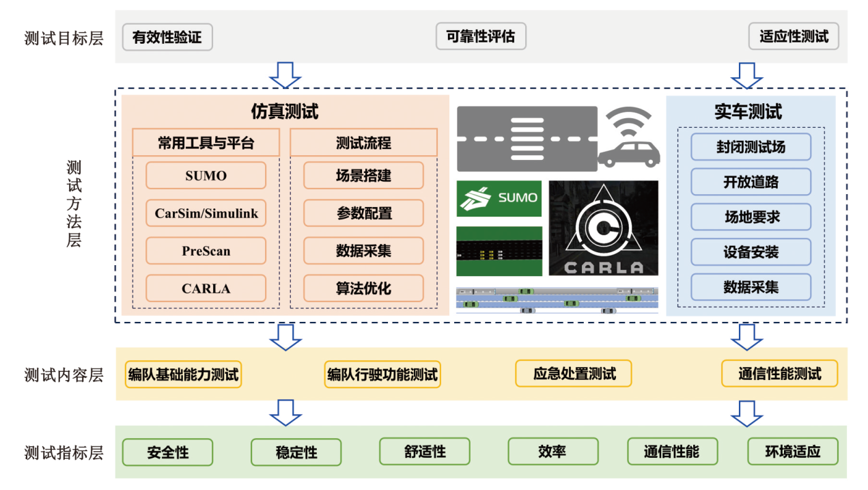Click the left arrow between 测试内容层 and 测试指标层
The width and height of the screenshot is (868, 490).
[x=285, y=413]
